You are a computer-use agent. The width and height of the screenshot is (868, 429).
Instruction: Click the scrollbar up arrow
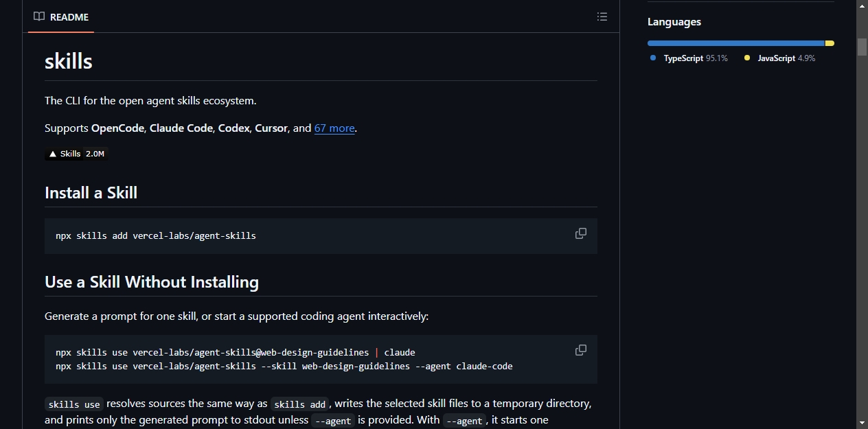(862, 5)
